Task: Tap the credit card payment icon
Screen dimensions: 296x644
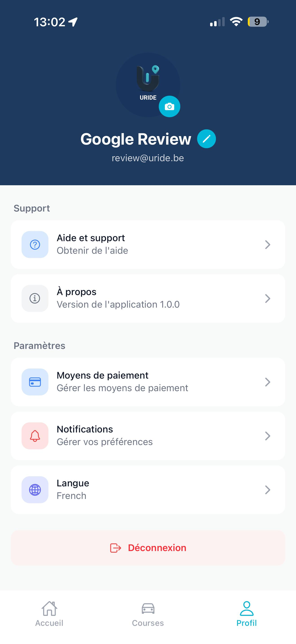Action: (x=35, y=382)
